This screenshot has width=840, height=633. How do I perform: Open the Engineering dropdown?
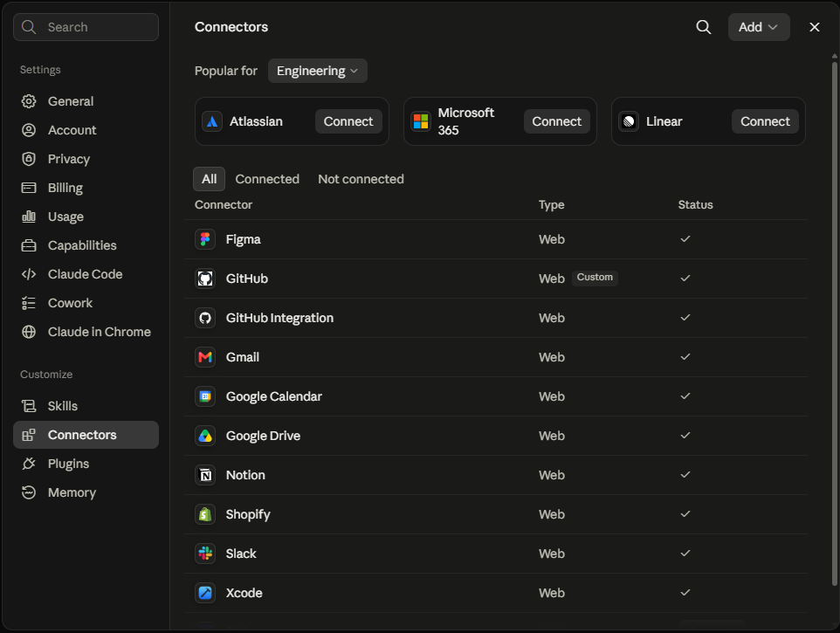(317, 71)
